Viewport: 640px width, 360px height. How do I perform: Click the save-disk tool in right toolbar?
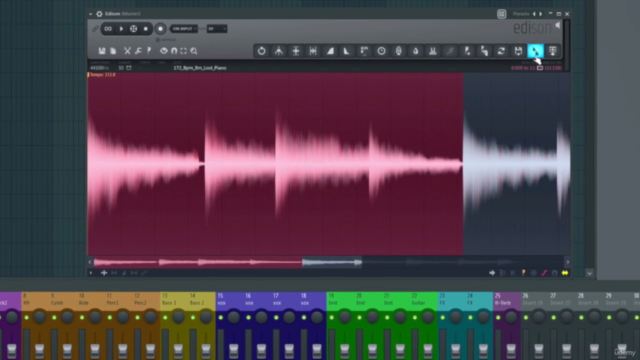(x=518, y=51)
